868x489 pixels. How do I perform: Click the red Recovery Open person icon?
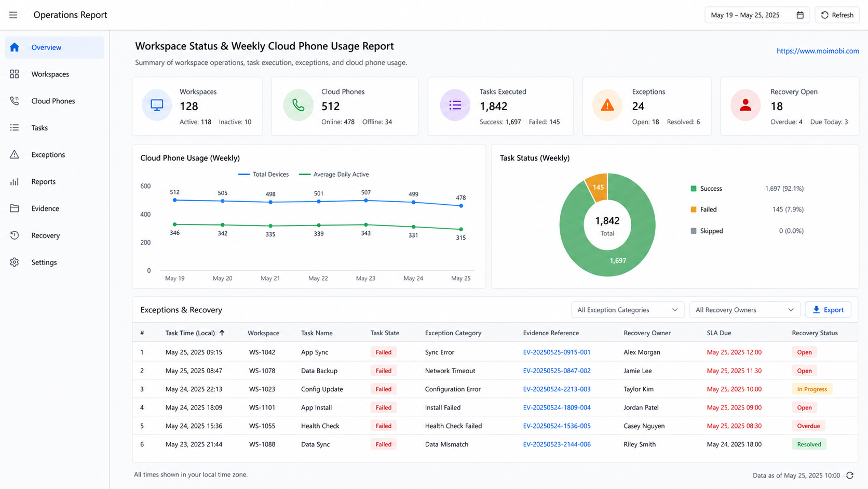click(745, 105)
